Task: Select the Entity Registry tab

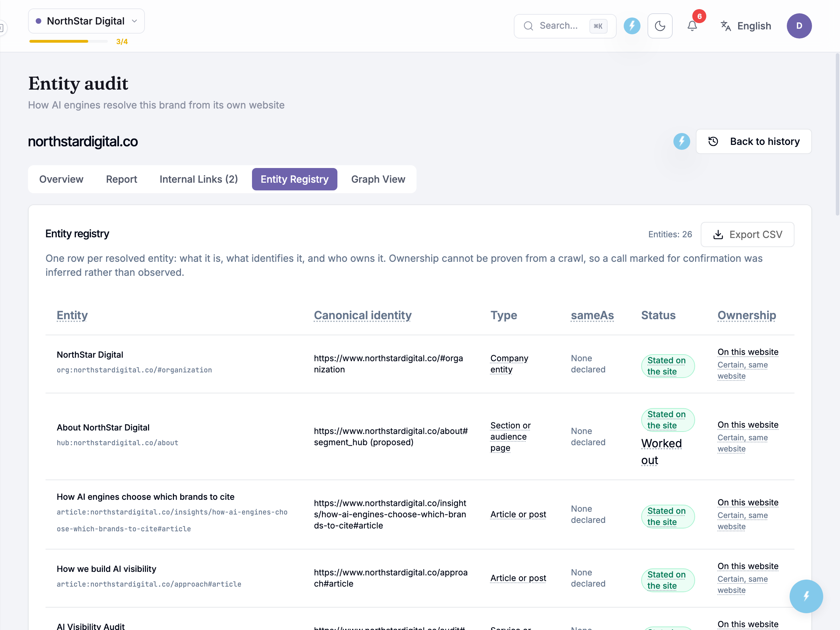Action: pos(294,179)
